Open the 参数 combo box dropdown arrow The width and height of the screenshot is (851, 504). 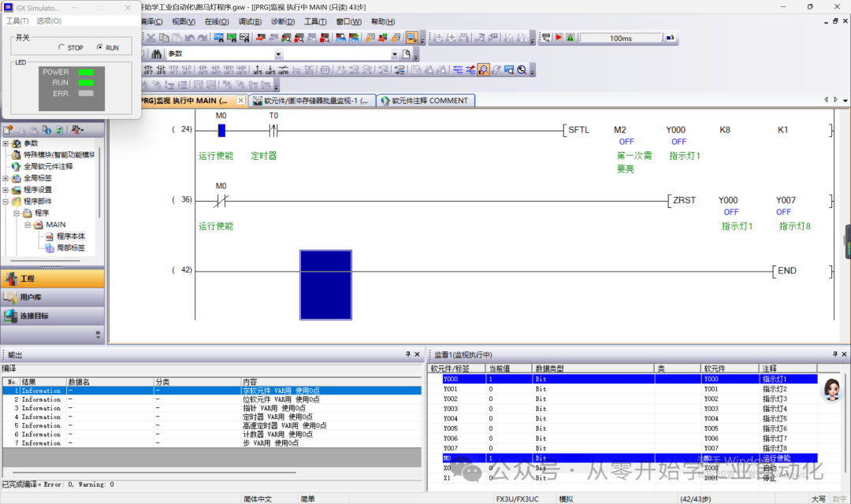coord(278,54)
